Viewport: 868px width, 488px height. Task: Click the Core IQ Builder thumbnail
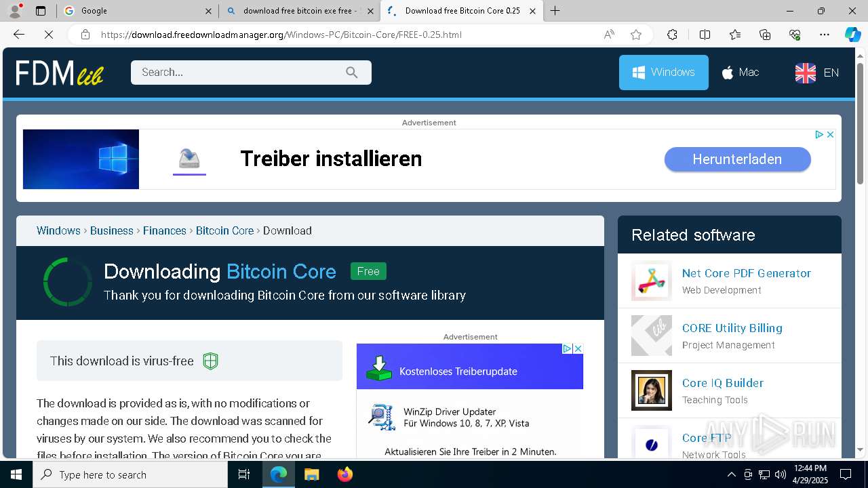652,390
